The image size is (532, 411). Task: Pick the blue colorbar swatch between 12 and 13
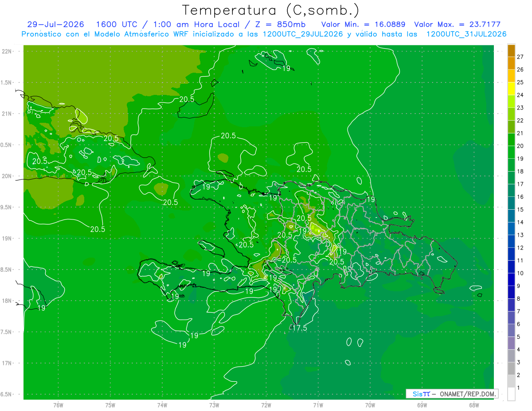[x=511, y=242]
